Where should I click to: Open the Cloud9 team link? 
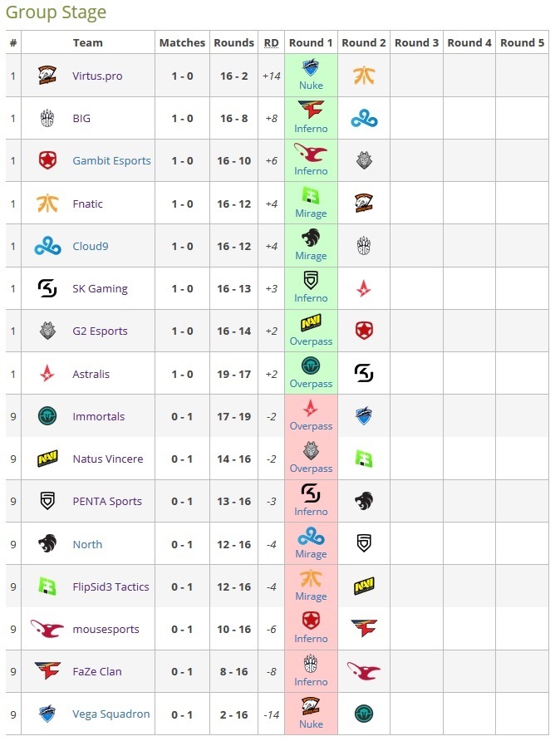pyautogui.click(x=91, y=246)
